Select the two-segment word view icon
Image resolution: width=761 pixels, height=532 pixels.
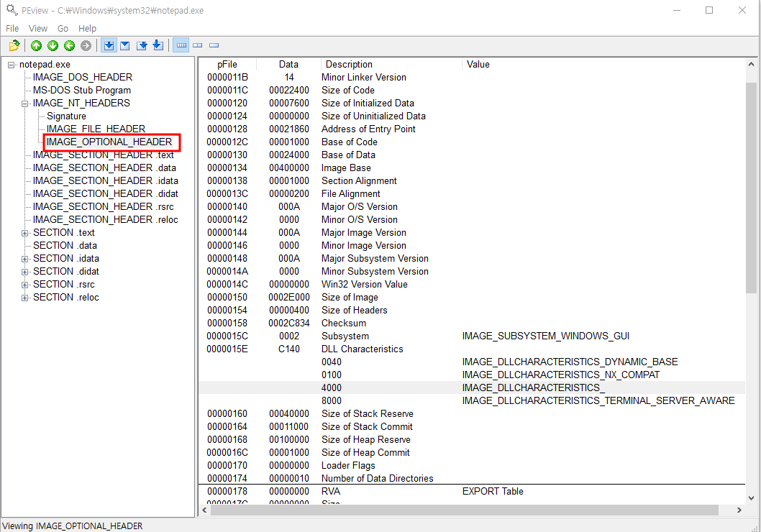click(198, 45)
